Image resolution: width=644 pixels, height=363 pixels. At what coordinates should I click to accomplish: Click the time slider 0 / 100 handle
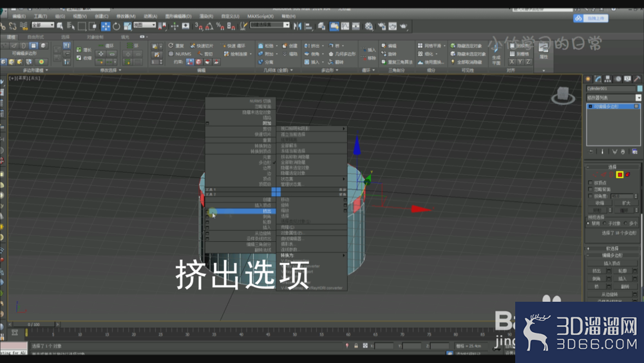pos(33,324)
